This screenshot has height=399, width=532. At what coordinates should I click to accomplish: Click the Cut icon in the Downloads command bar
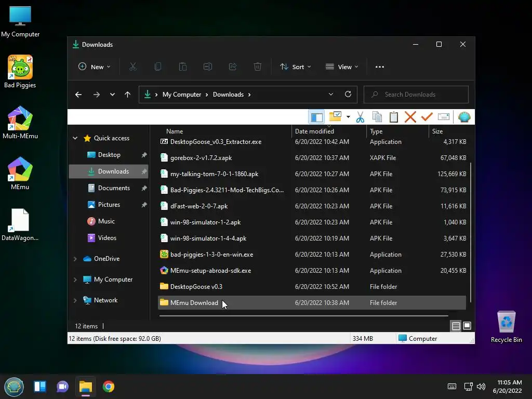coord(132,67)
